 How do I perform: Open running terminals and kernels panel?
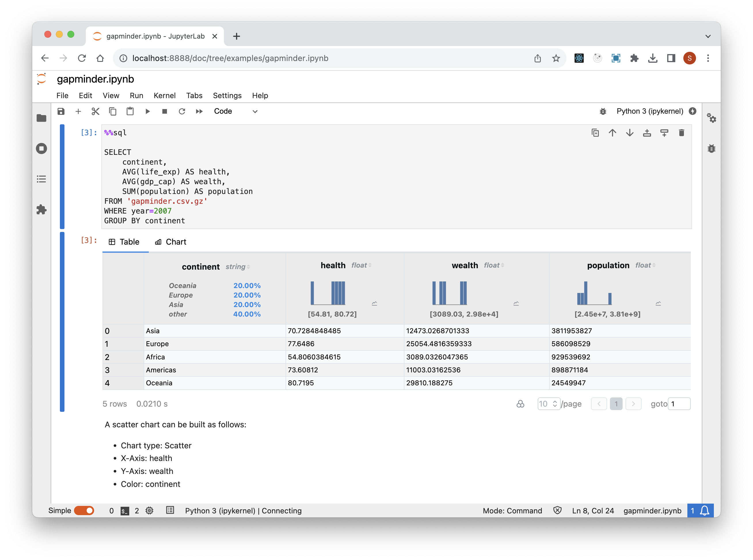[41, 148]
